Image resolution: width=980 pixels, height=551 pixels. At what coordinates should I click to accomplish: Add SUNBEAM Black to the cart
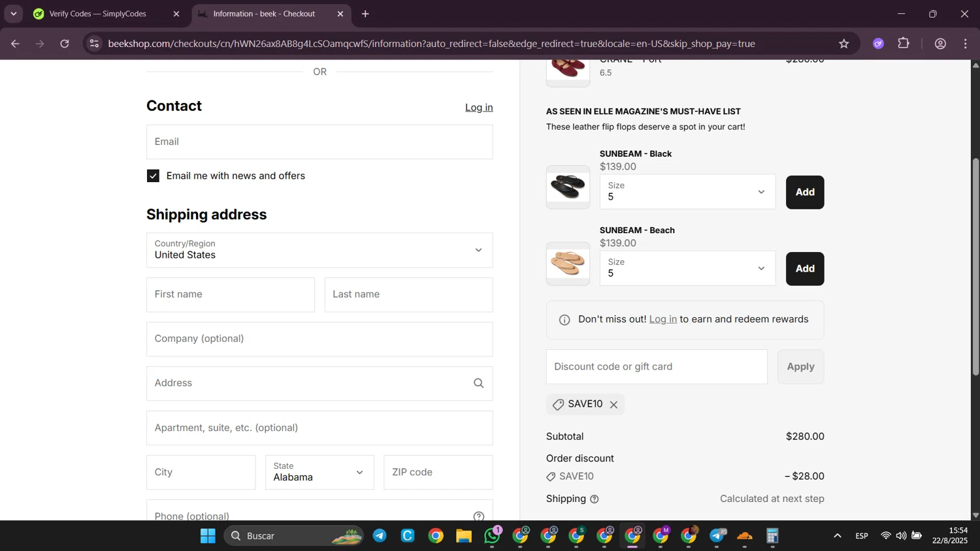805,192
